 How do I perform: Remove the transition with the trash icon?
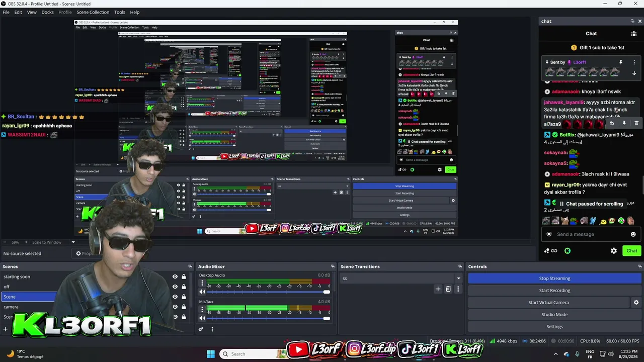click(x=448, y=289)
